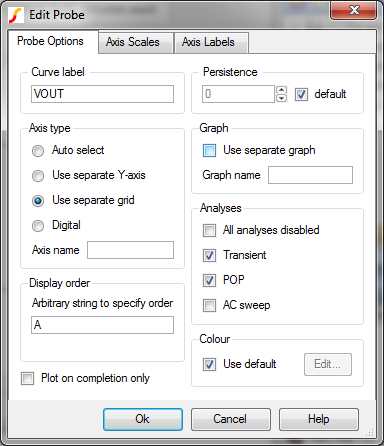
Task: Click the Cancel button
Action: pos(230,419)
